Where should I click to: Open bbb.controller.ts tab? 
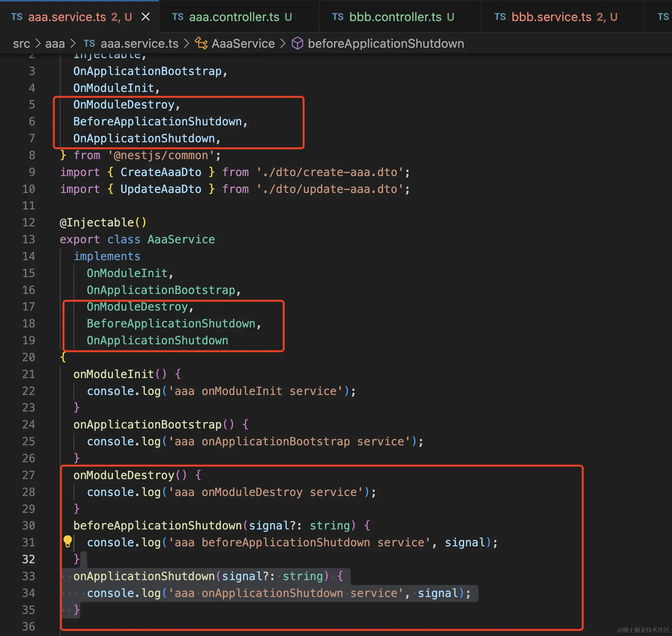(x=395, y=17)
